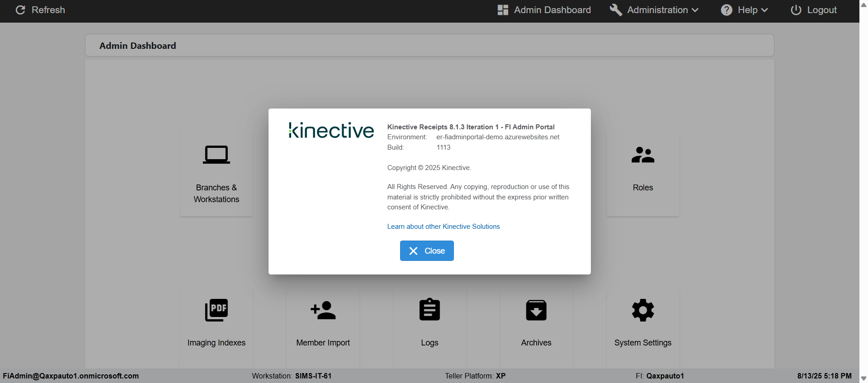This screenshot has height=383, width=868.
Task: Click the Member Import add-person icon
Action: click(323, 310)
